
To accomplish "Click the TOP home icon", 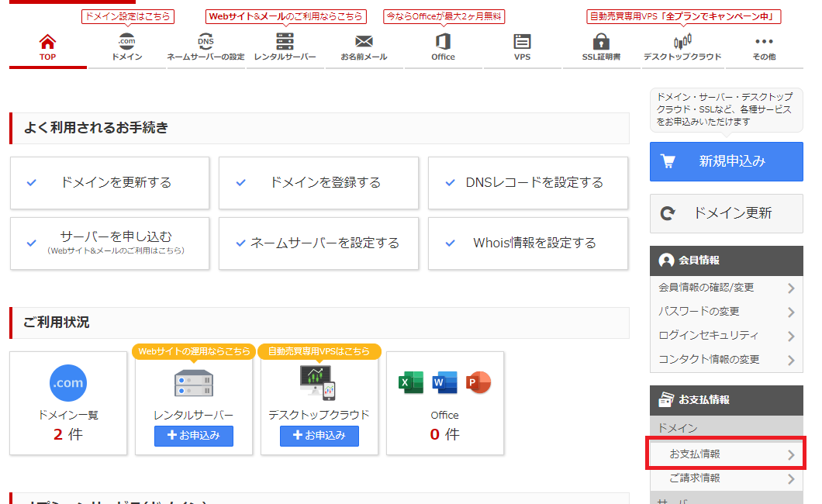I will [x=48, y=42].
